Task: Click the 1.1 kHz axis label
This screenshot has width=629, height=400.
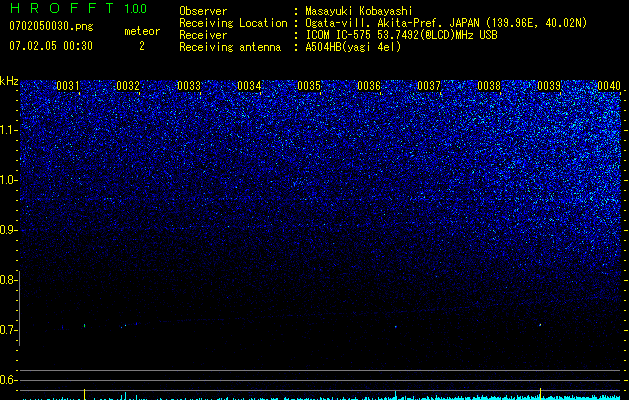Action: coord(8,130)
